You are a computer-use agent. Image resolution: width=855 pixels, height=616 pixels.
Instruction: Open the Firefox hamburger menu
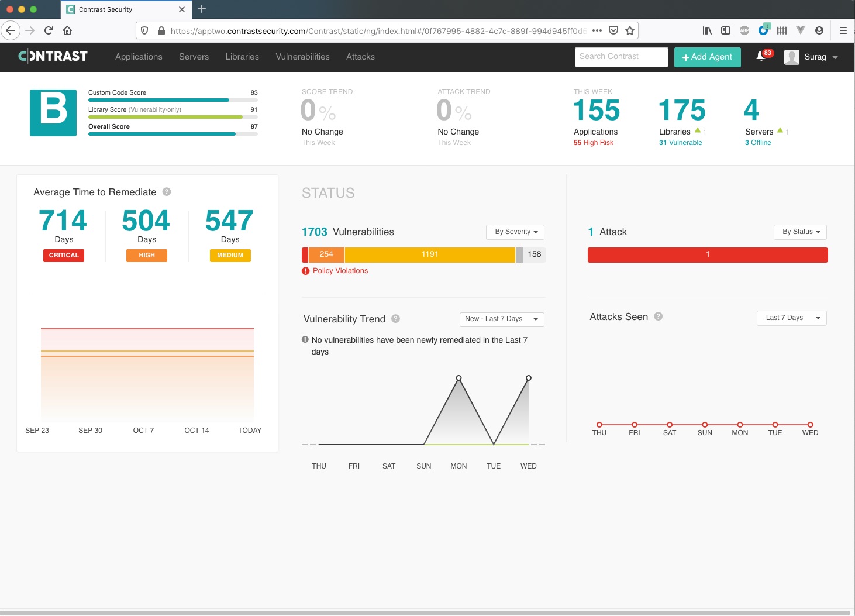[x=843, y=30]
